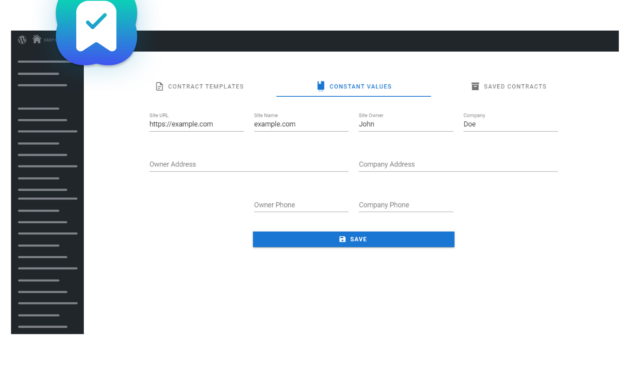630x380 pixels.
Task: Click the Owner Phone input field
Action: [x=301, y=205]
